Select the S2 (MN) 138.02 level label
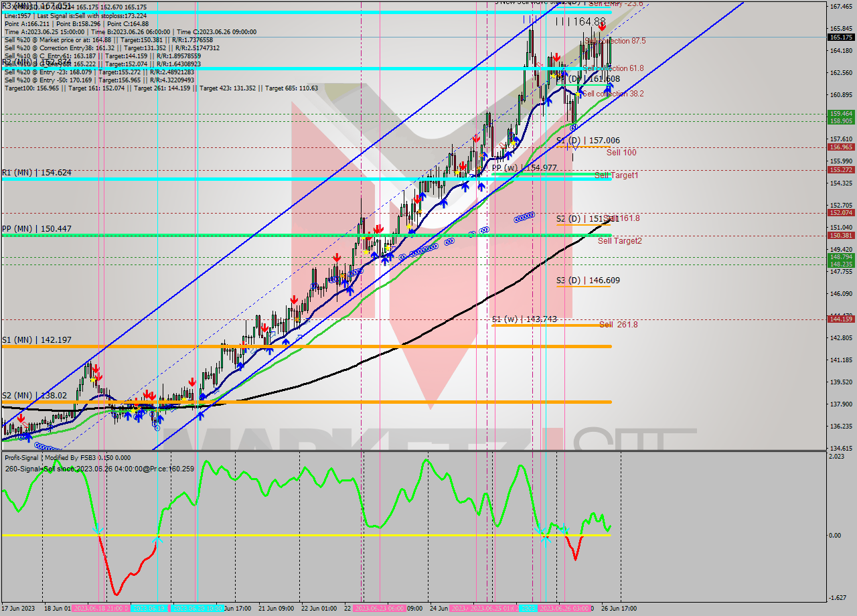 (x=33, y=396)
